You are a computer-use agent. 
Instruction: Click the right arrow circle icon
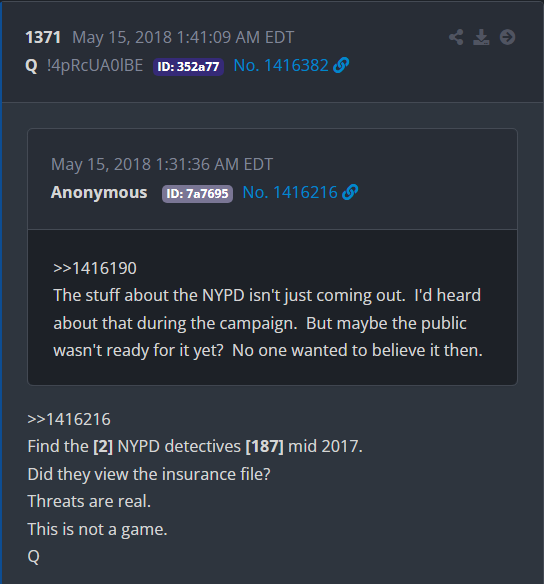(507, 37)
